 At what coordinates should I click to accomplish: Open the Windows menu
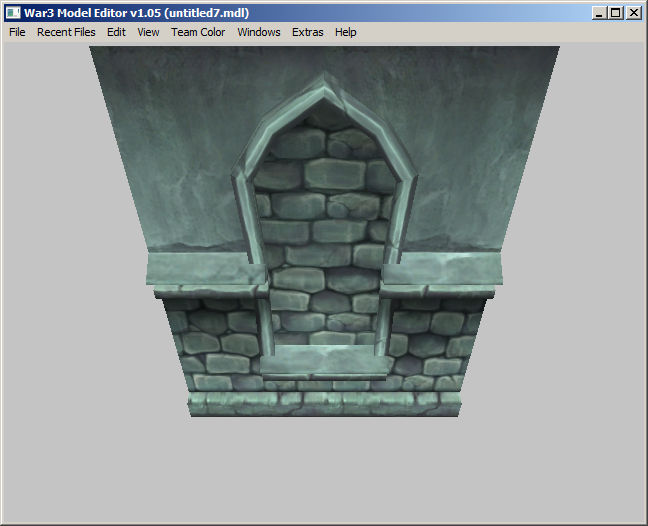(259, 32)
